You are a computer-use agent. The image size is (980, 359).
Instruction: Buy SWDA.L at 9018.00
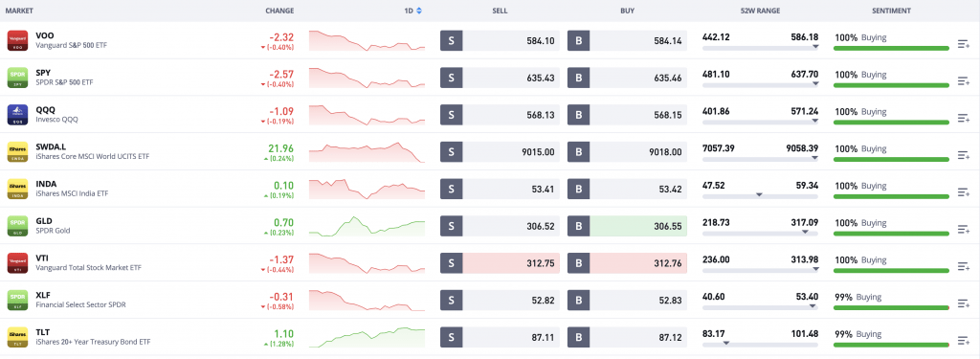[x=627, y=152]
